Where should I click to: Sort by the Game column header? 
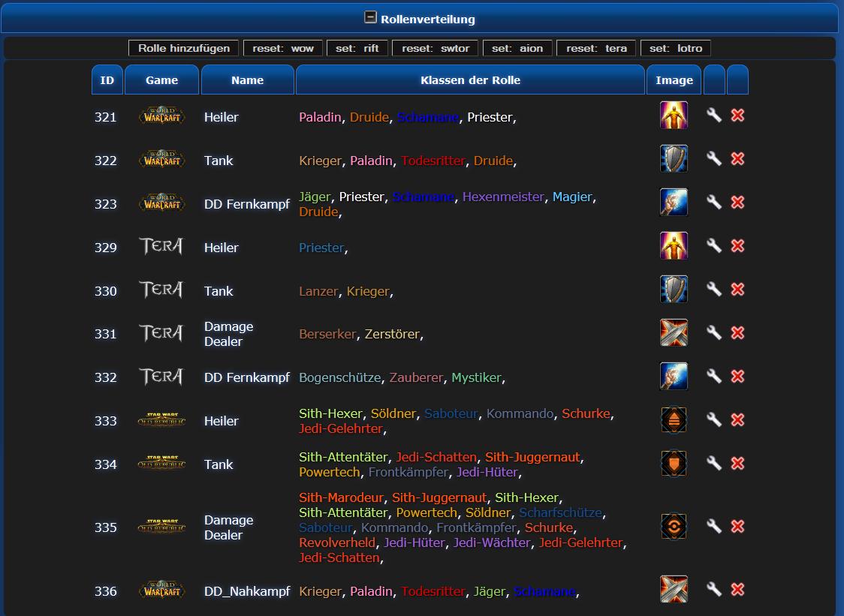161,80
